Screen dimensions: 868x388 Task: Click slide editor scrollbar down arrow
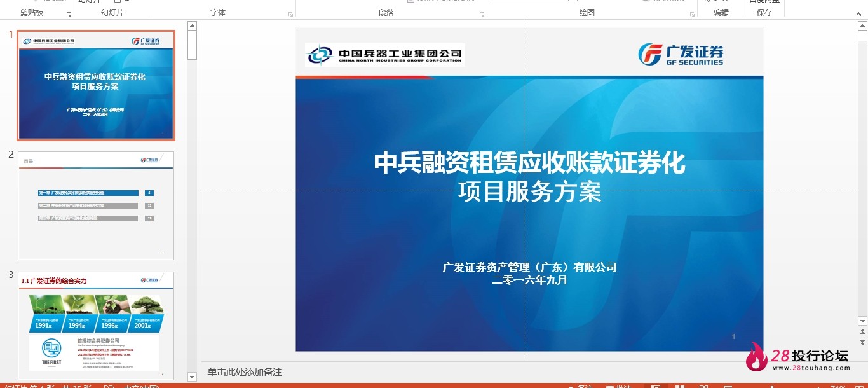tap(862, 321)
